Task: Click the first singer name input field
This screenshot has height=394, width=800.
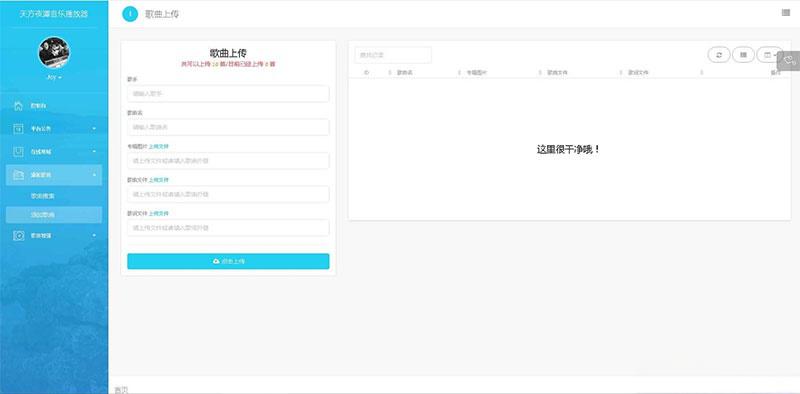Action: coord(228,93)
